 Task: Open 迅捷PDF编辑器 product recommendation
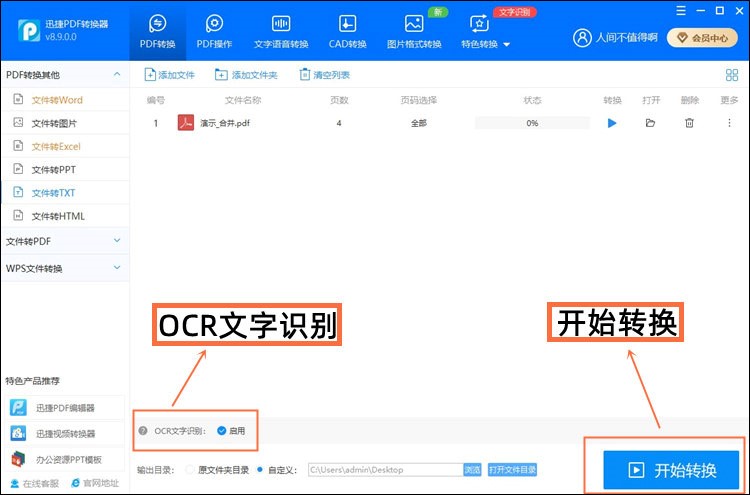pos(65,408)
